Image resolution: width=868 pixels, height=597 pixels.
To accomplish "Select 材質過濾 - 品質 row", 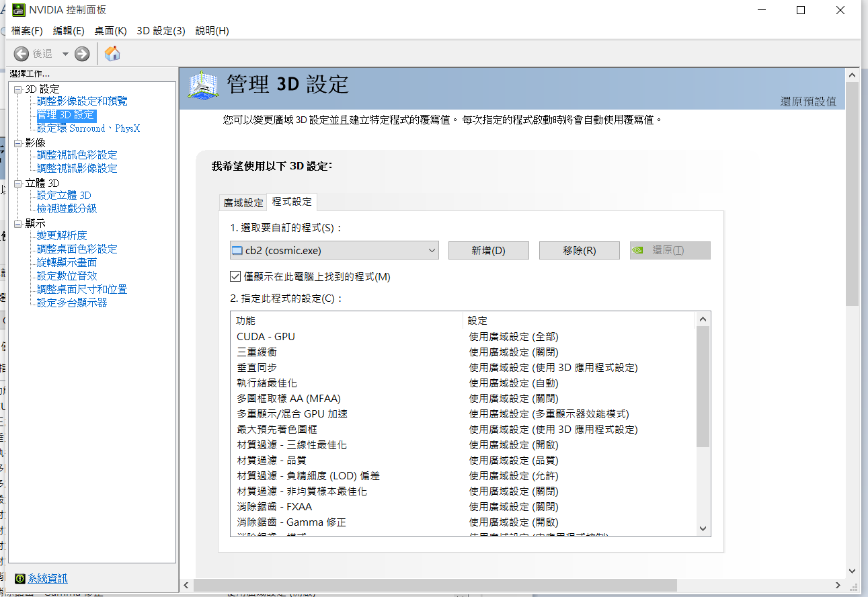I will coord(464,460).
